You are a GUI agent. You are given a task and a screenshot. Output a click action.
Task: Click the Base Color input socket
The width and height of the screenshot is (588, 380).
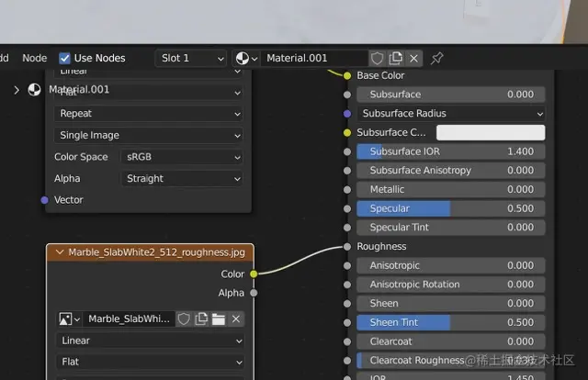(x=347, y=75)
